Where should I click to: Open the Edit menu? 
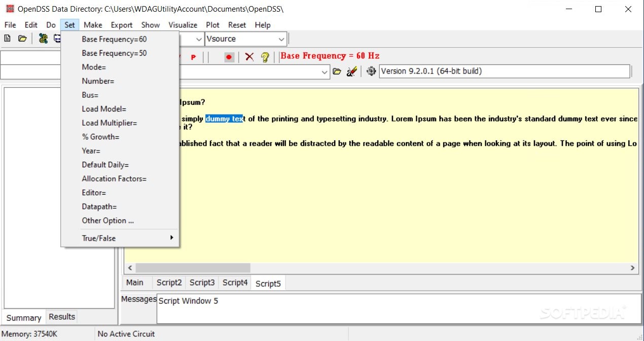click(31, 25)
